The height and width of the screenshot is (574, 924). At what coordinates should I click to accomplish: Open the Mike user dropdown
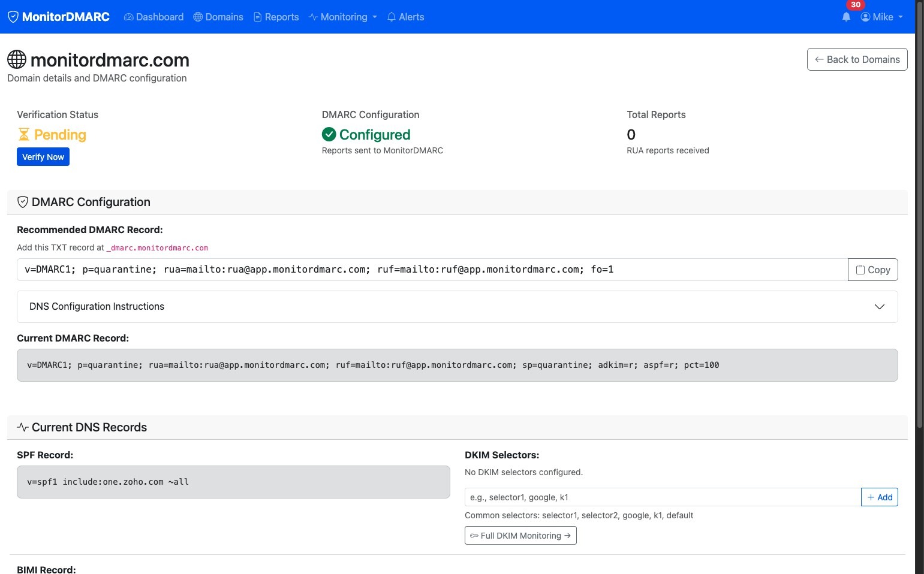point(882,17)
